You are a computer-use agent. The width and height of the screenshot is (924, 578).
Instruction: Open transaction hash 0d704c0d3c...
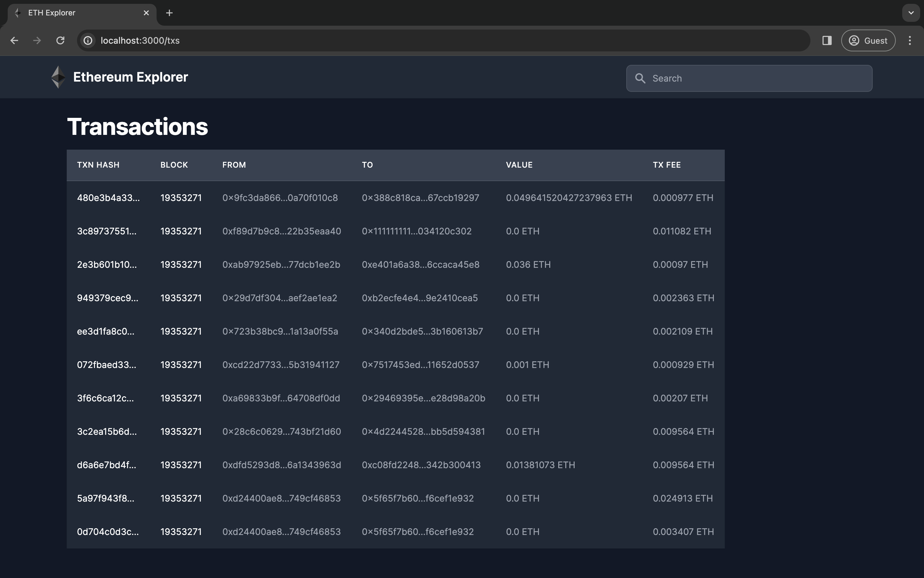point(108,532)
